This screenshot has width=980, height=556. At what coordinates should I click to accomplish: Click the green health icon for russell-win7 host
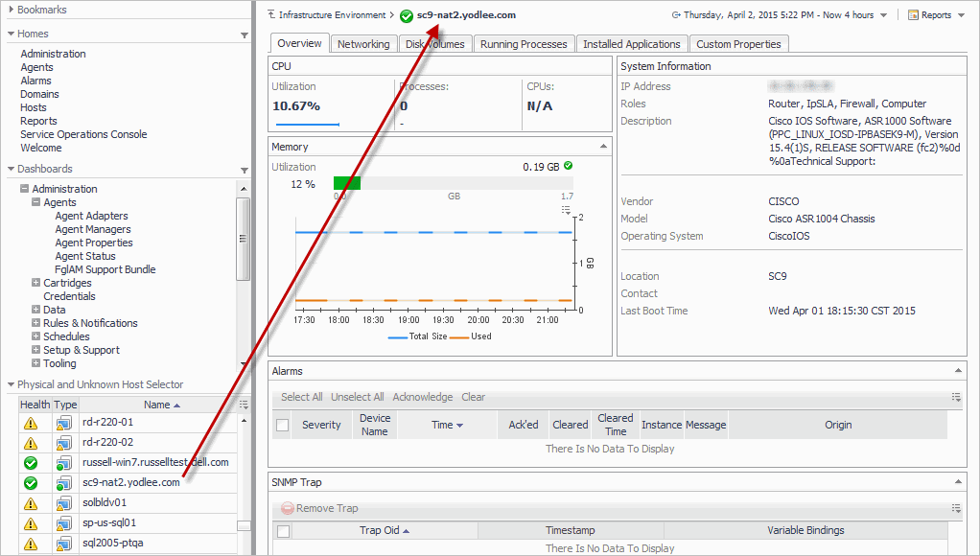[30, 463]
